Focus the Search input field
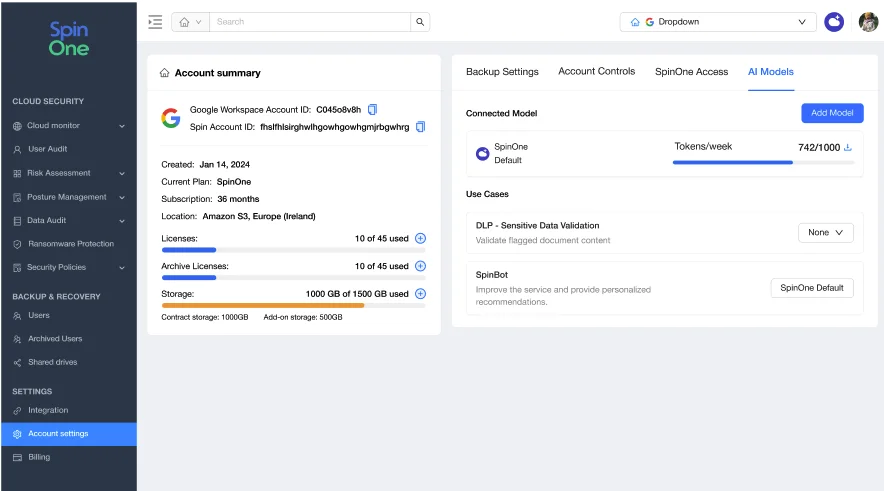Image resolution: width=884 pixels, height=491 pixels. tap(310, 22)
